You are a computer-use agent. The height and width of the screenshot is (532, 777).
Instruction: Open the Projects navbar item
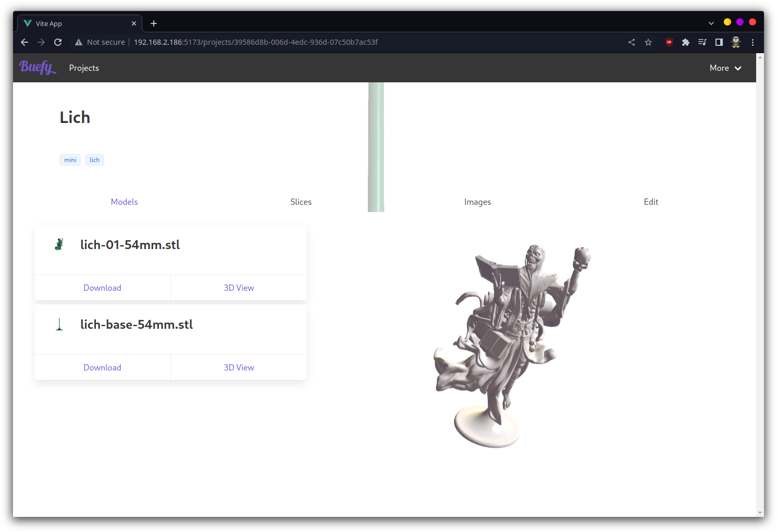coord(84,68)
